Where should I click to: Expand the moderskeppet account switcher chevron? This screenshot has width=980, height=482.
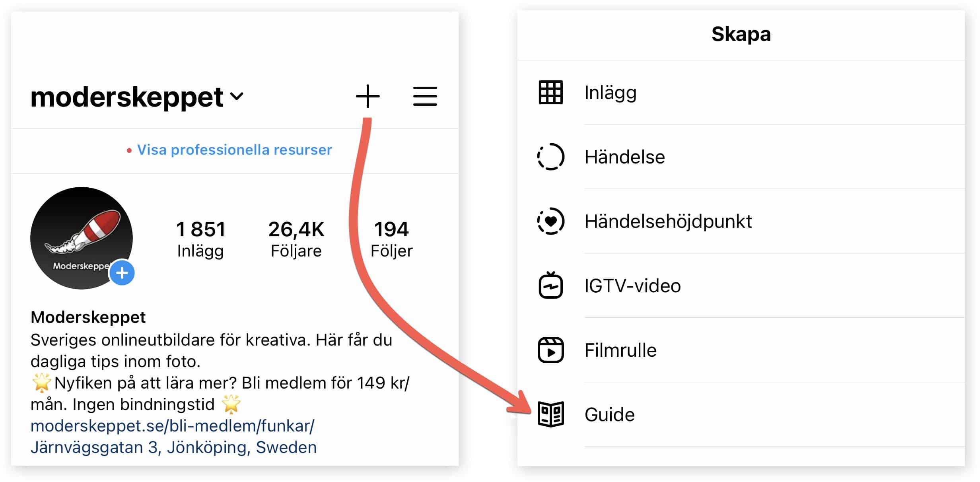[x=237, y=96]
